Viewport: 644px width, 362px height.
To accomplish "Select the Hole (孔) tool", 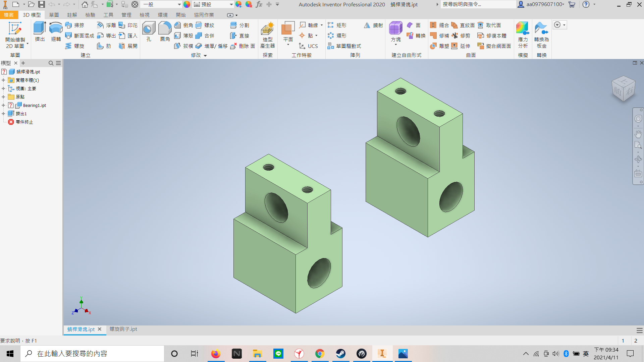I will click(149, 32).
